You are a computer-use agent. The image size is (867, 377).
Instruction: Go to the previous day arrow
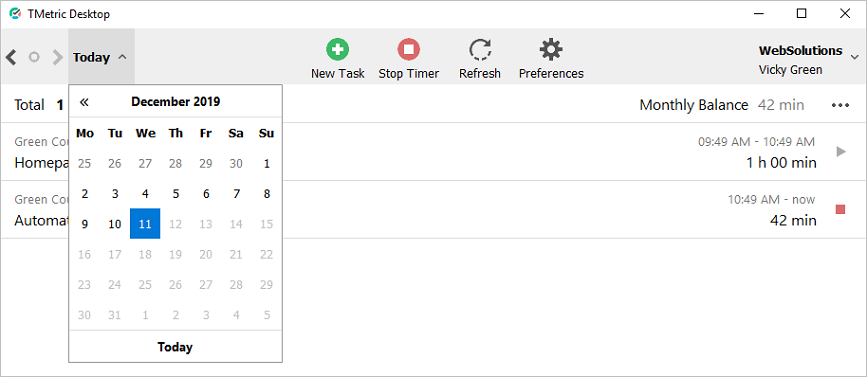pyautogui.click(x=11, y=57)
